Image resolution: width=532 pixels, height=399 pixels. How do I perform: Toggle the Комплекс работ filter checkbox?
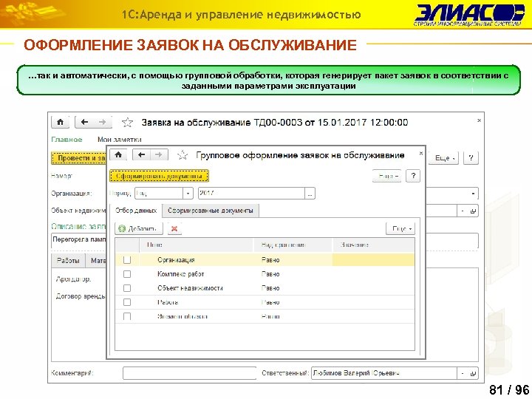click(127, 274)
